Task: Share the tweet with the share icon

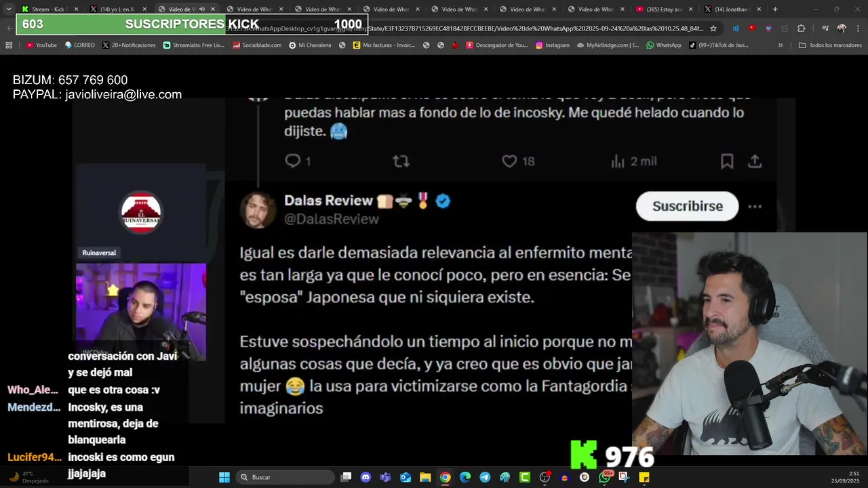Action: point(754,161)
